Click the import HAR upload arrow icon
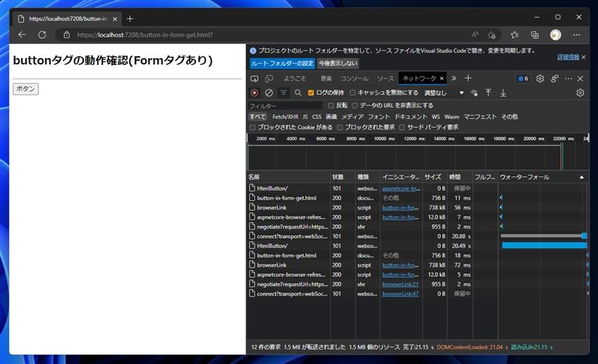The image size is (598, 364). pos(488,93)
